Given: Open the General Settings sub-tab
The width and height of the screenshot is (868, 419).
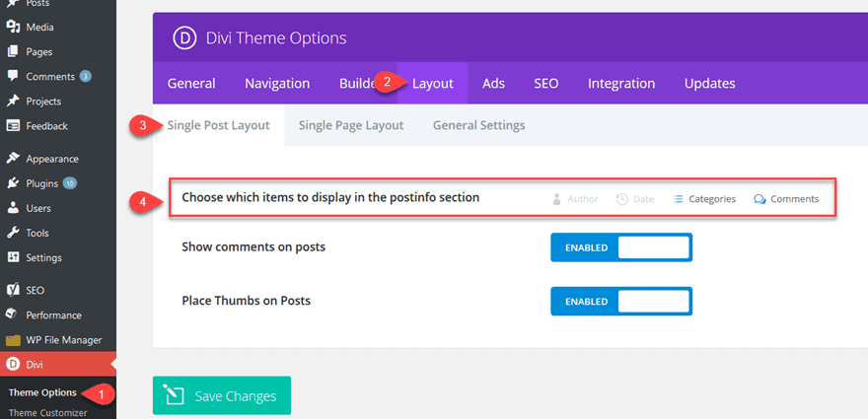Looking at the screenshot, I should (x=478, y=125).
